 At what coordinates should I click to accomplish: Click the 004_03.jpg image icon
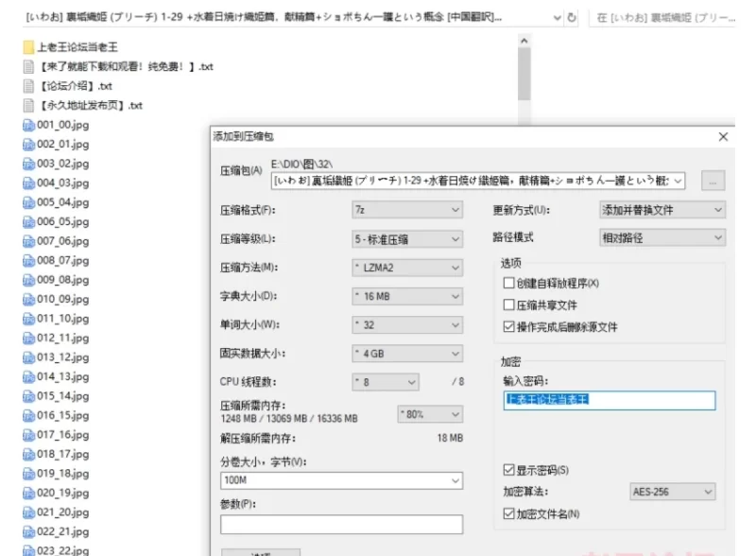[28, 182]
